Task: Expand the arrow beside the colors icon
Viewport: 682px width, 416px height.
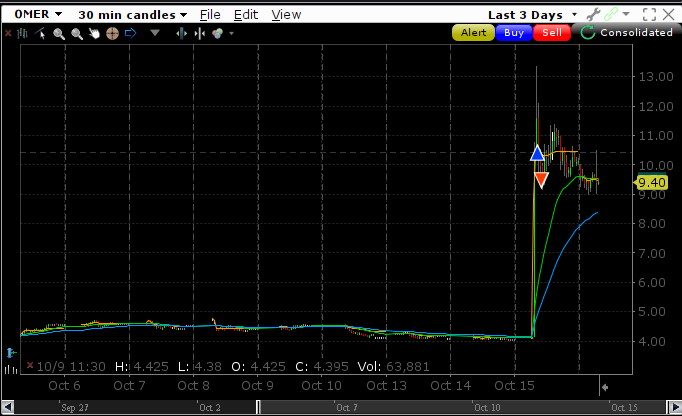Action: (x=231, y=33)
